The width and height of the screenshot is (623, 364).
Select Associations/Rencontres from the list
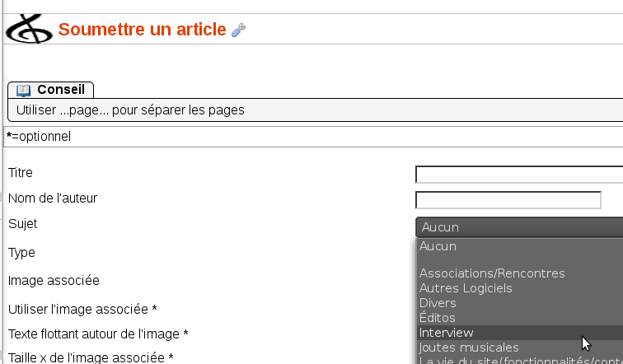(x=520, y=273)
